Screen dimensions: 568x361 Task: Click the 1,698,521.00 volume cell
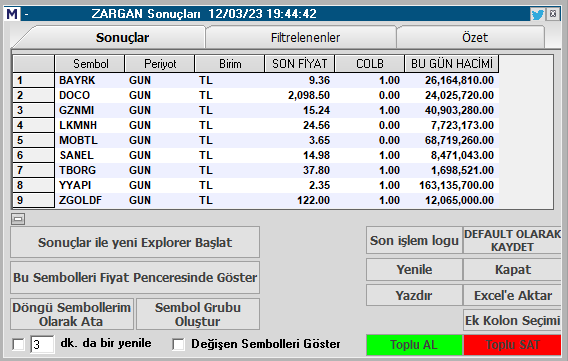[x=451, y=170]
